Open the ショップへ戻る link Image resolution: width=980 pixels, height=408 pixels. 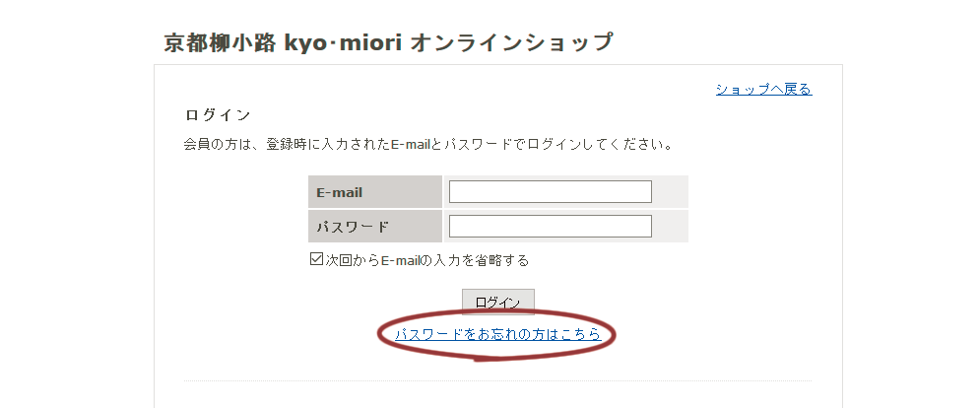click(763, 90)
